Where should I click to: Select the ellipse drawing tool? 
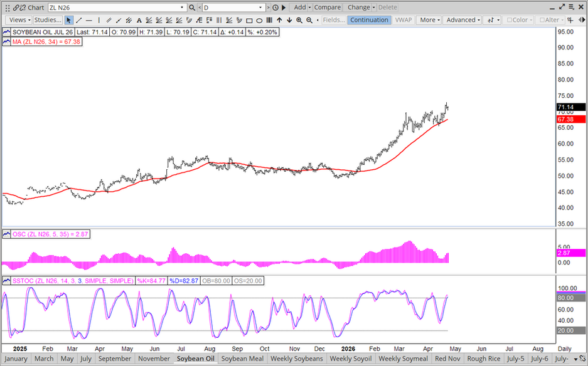click(x=259, y=20)
